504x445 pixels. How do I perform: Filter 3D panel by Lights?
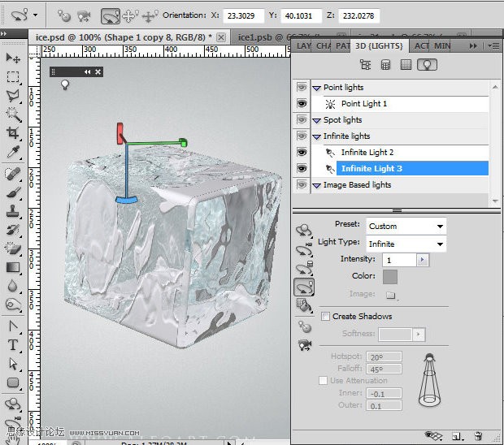(x=427, y=65)
